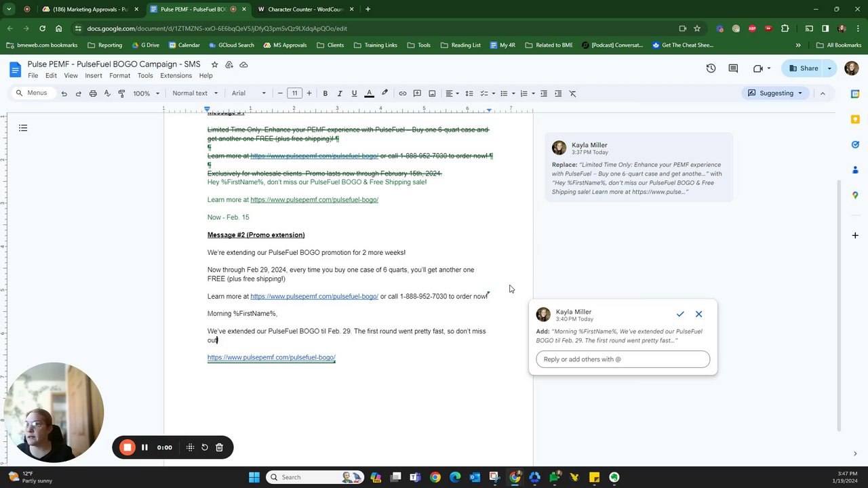The height and width of the screenshot is (488, 868).
Task: Stop the screen recording
Action: click(127, 447)
